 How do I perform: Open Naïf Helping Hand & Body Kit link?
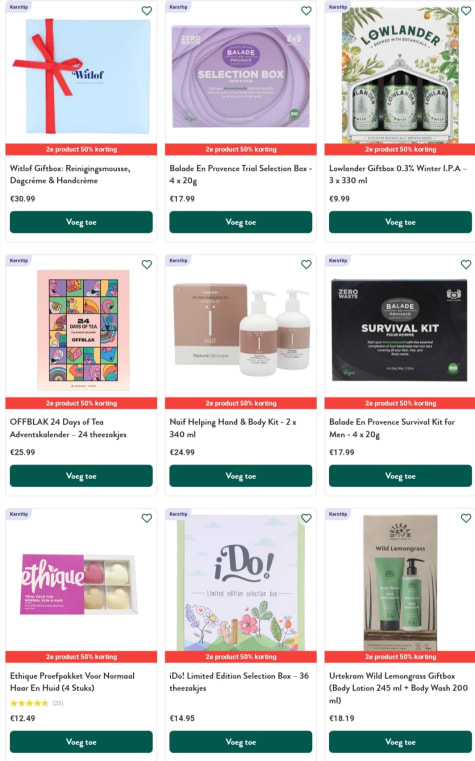tap(233, 428)
